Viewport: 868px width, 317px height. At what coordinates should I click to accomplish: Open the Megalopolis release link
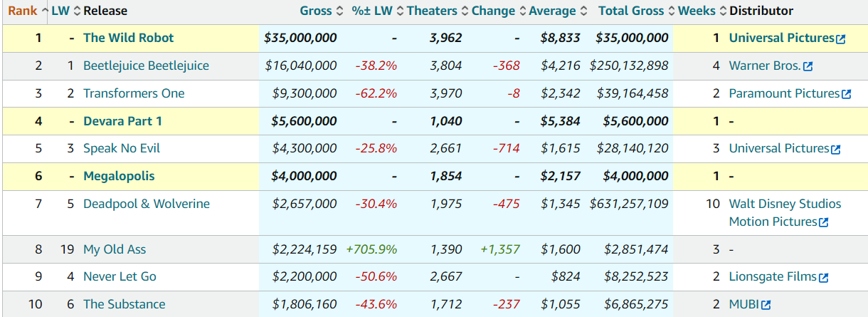click(x=119, y=176)
